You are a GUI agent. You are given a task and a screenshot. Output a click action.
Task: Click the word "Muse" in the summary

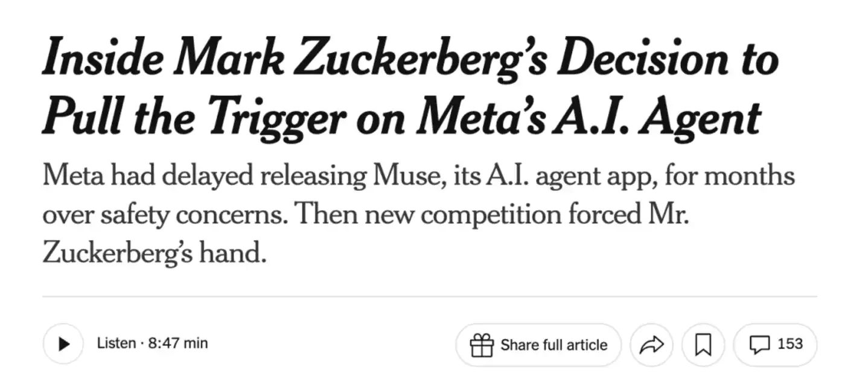click(400, 176)
